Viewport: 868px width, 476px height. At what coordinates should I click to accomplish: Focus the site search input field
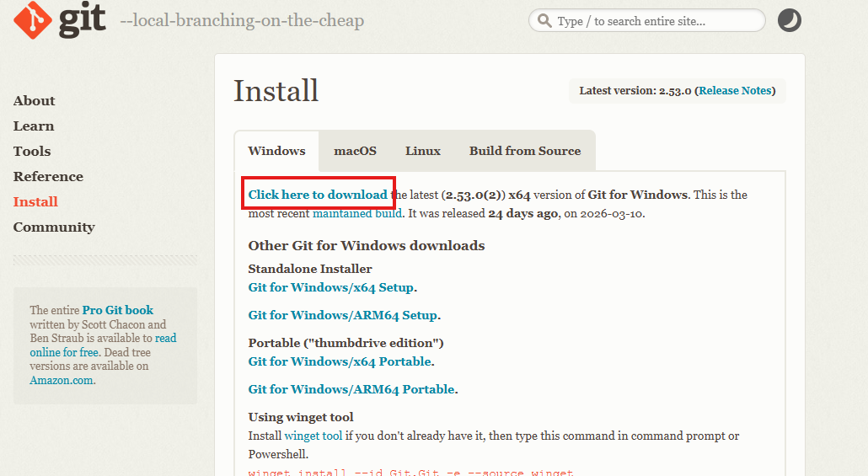point(646,21)
